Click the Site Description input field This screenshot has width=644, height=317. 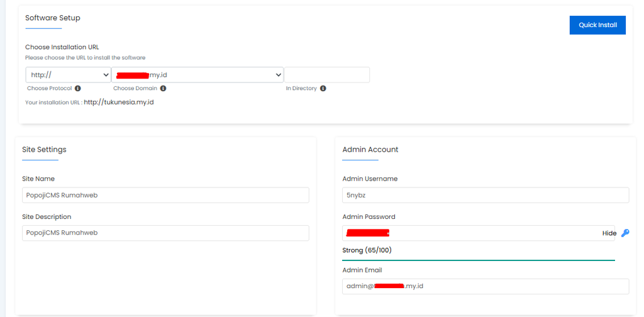coord(165,233)
